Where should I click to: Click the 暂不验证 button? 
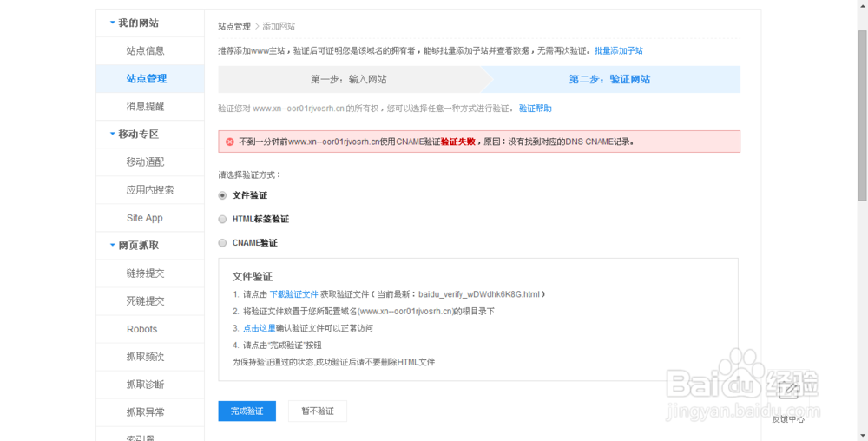(318, 411)
